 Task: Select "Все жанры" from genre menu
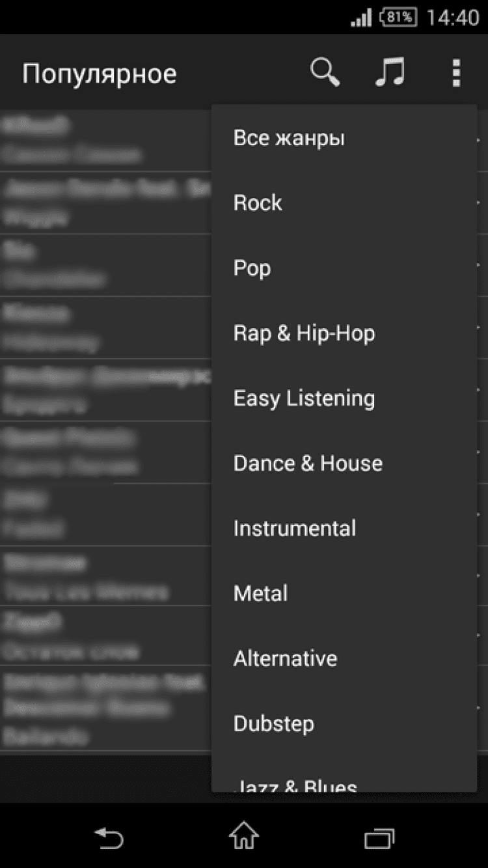pyautogui.click(x=289, y=138)
